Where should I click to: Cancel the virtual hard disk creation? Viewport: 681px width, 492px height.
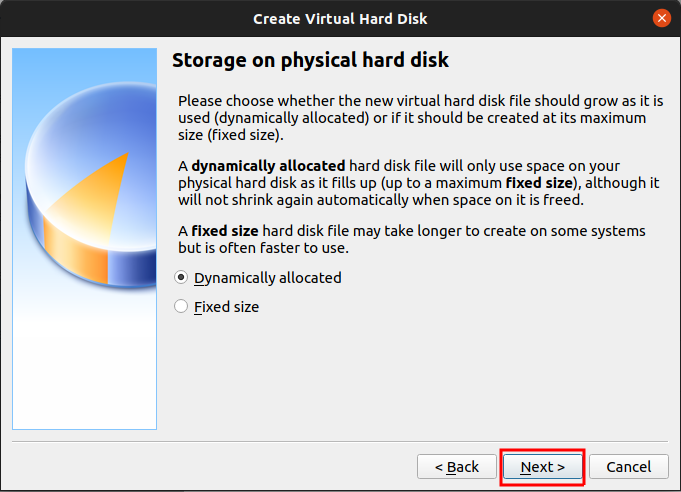(x=628, y=466)
